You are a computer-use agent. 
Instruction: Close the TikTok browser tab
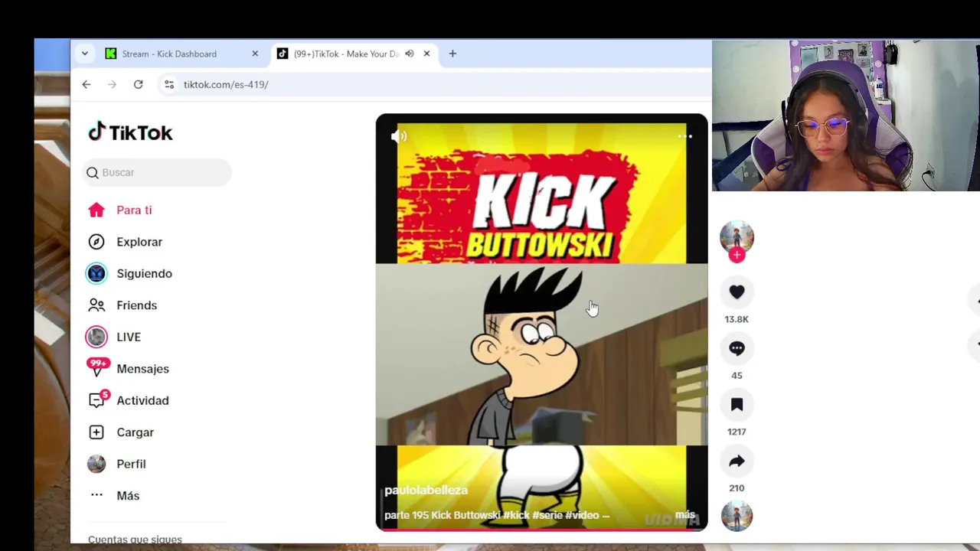click(x=426, y=54)
